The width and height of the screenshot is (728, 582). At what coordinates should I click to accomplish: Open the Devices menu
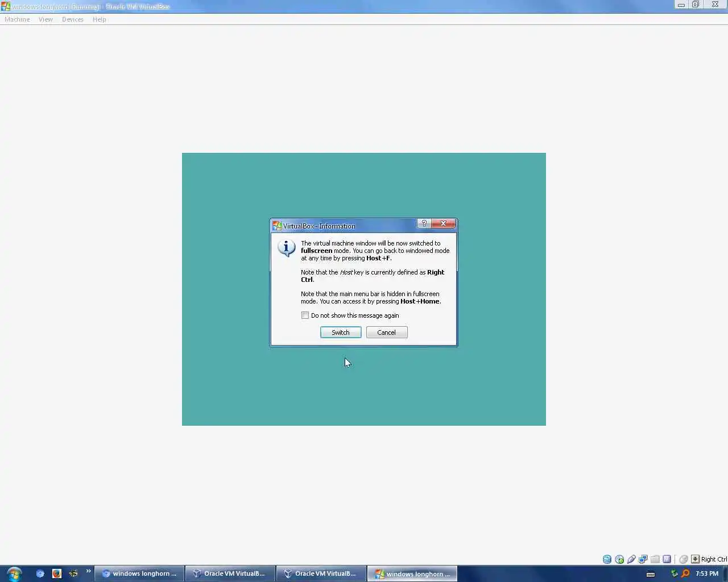click(73, 19)
